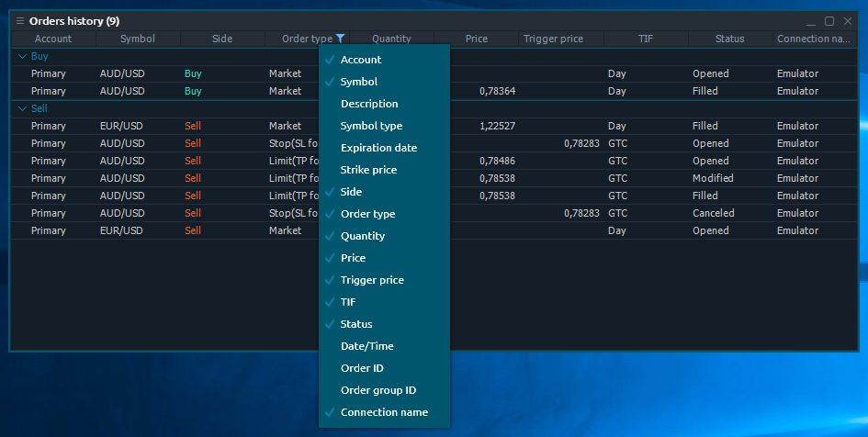Enable the Order group ID column

(378, 390)
